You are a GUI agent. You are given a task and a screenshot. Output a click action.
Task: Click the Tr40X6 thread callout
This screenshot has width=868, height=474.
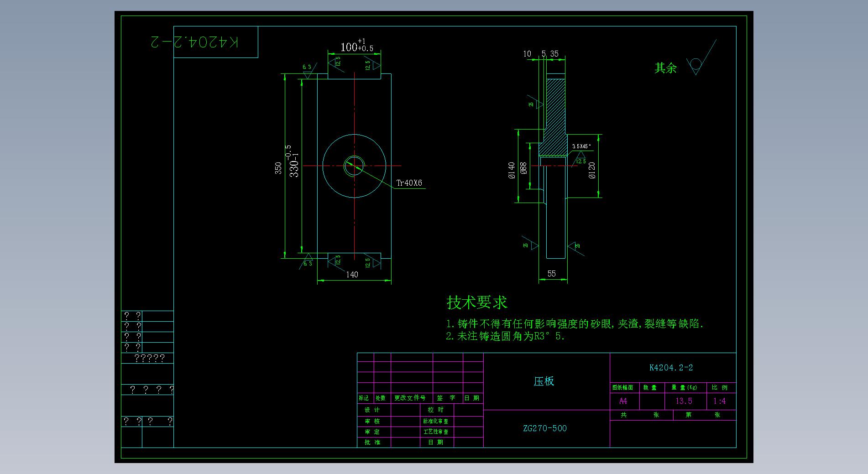[409, 183]
